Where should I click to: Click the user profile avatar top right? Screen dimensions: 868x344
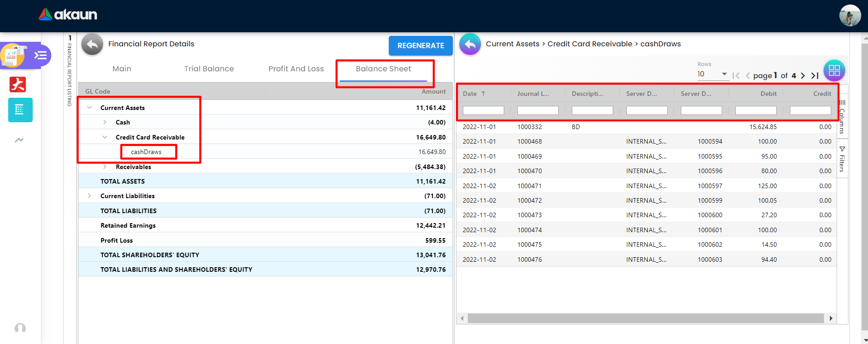pos(850,16)
